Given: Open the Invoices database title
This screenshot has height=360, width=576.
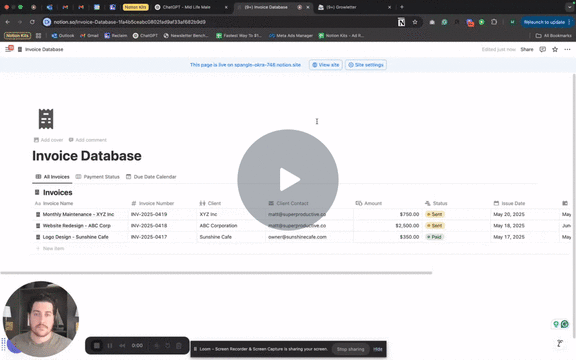Looking at the screenshot, I should point(57,192).
